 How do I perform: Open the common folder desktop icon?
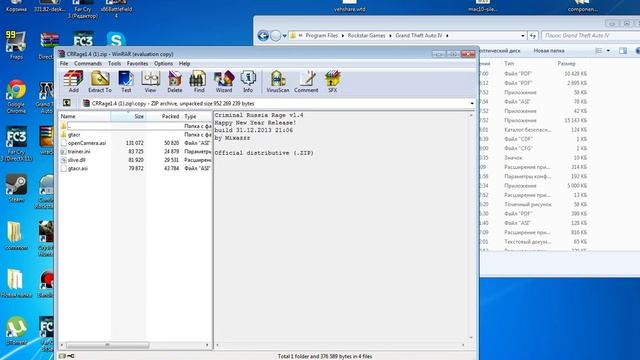tap(16, 236)
